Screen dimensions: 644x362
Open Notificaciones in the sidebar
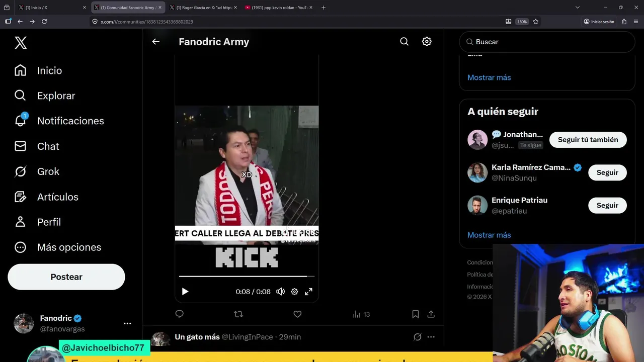pyautogui.click(x=59, y=121)
